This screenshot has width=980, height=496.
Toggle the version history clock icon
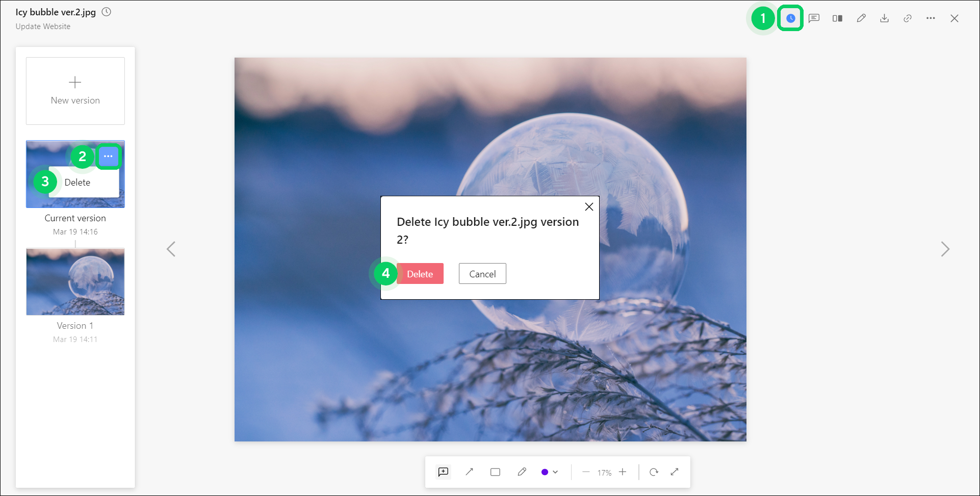pyautogui.click(x=790, y=18)
